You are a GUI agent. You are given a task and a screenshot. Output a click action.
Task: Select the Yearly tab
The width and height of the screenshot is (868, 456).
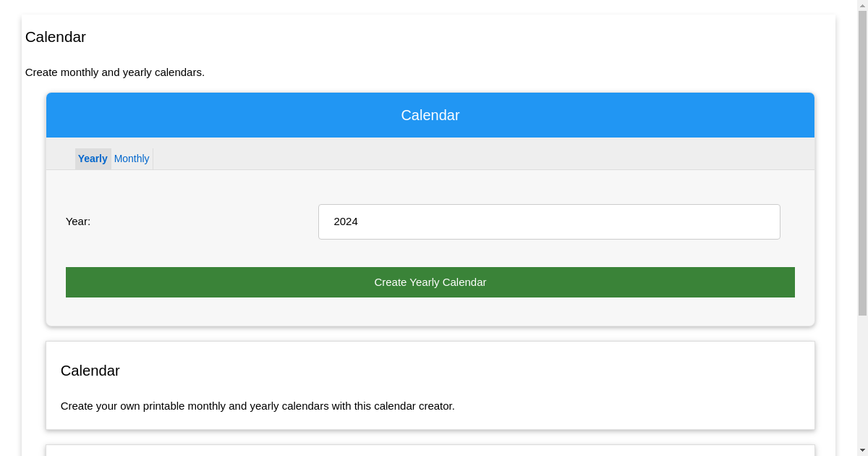[x=93, y=159]
